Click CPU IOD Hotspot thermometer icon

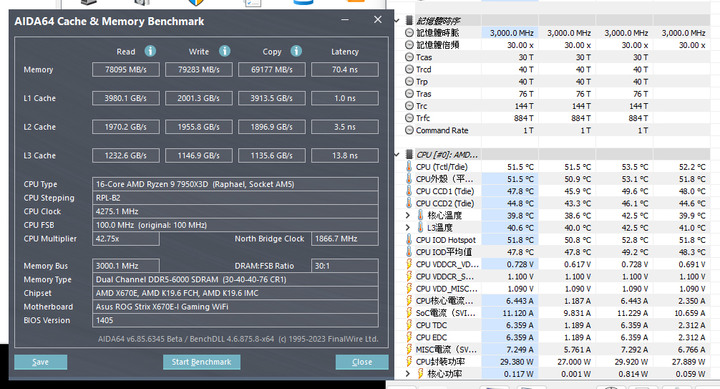(x=409, y=240)
